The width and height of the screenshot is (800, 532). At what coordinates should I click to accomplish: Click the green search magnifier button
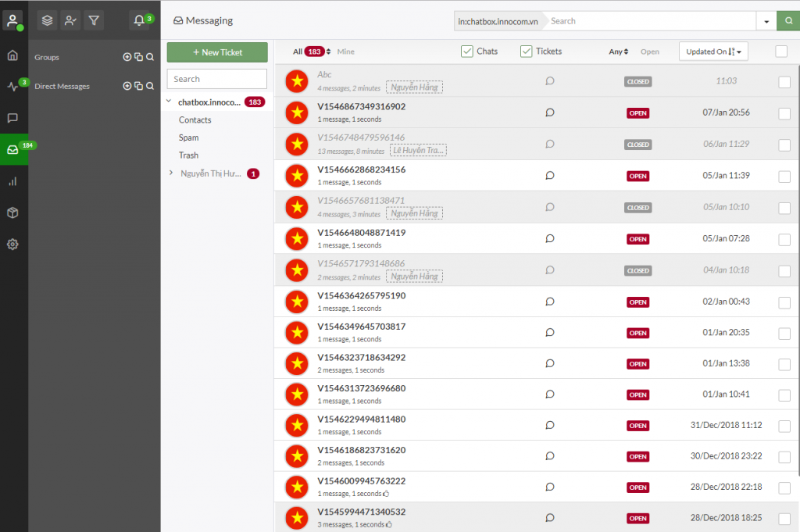point(788,21)
